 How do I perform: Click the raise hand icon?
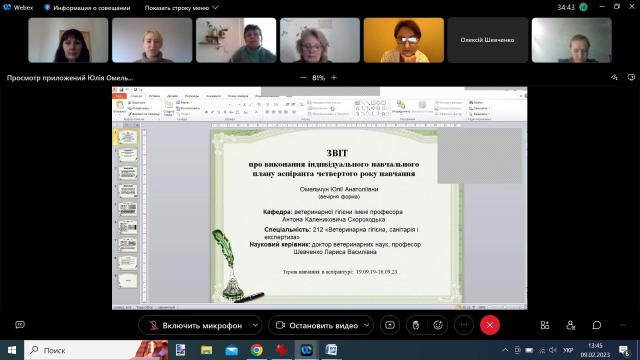click(416, 325)
